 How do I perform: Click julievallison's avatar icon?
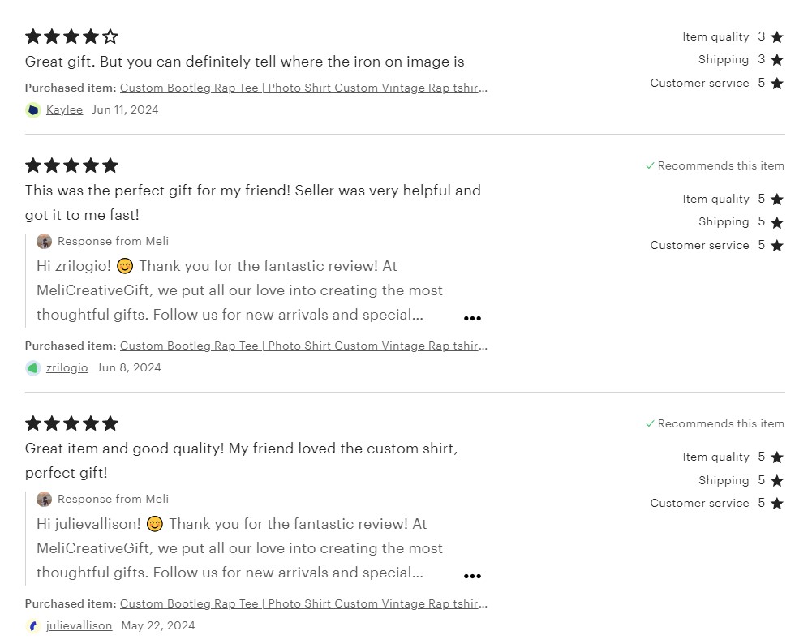click(33, 626)
